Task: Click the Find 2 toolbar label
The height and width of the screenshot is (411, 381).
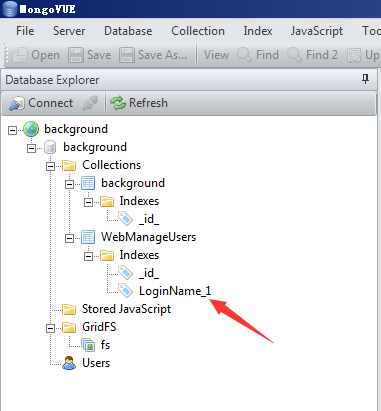Action: click(322, 55)
